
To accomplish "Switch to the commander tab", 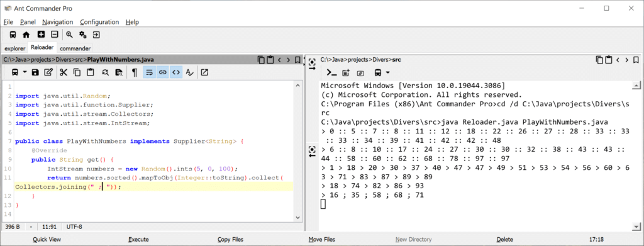I will [75, 48].
